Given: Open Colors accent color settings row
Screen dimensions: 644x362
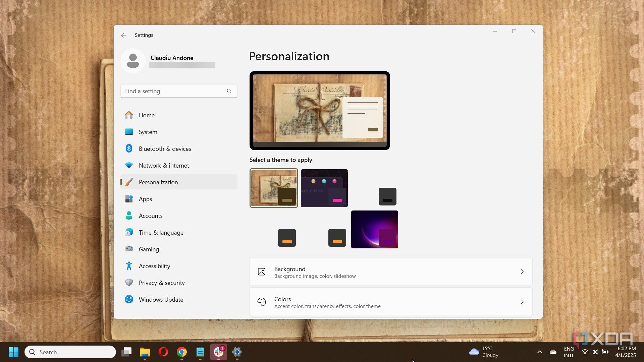Looking at the screenshot, I should coord(391,302).
